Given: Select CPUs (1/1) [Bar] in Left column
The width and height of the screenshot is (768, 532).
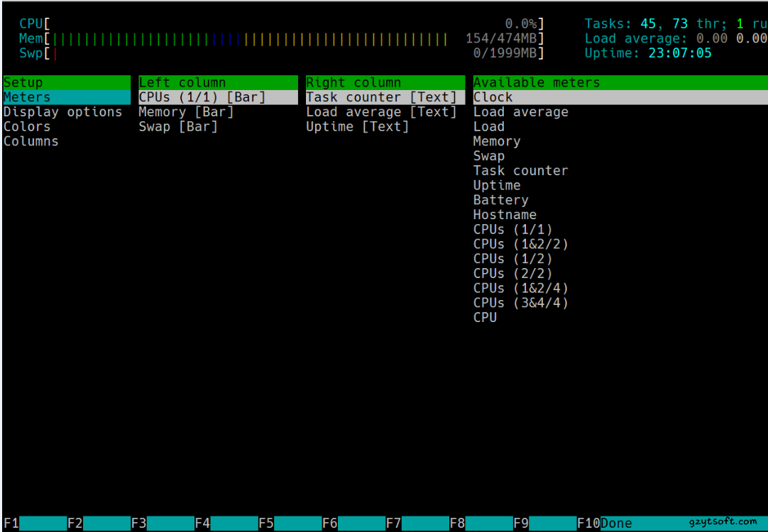Looking at the screenshot, I should (x=218, y=97).
